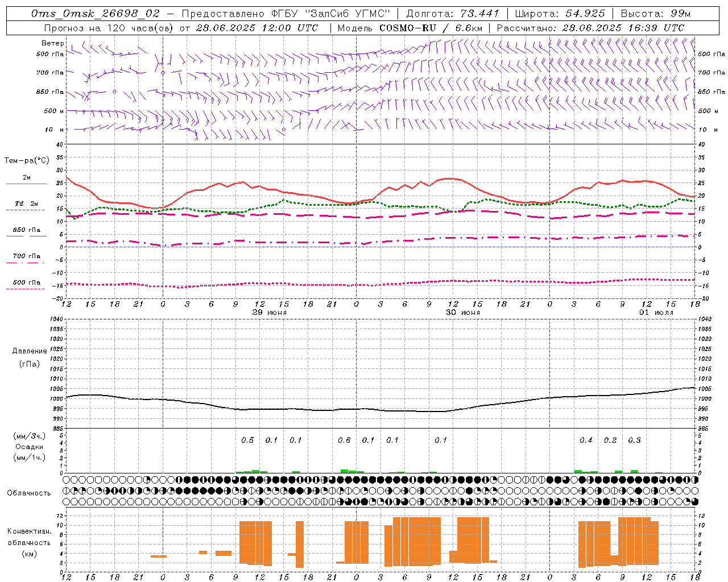
Task: Click the Тем-ра(°C) panel label
Action: point(27,161)
